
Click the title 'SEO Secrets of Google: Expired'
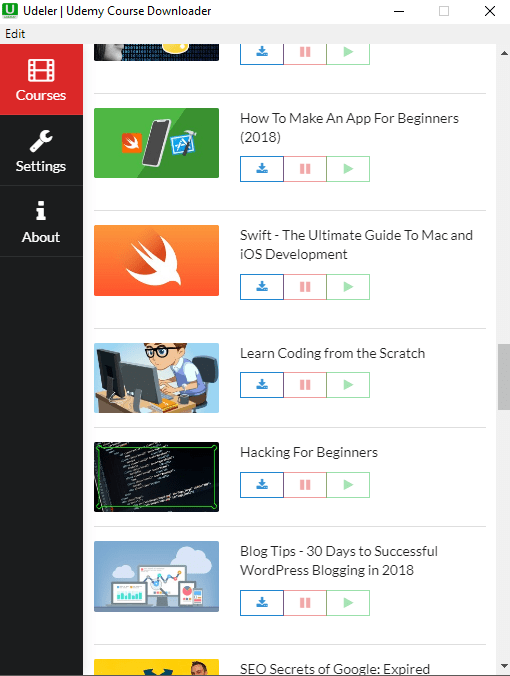(335, 669)
